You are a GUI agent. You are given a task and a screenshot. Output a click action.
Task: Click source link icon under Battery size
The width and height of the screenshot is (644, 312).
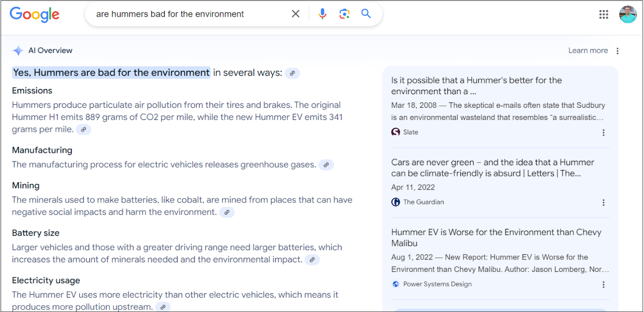click(312, 260)
